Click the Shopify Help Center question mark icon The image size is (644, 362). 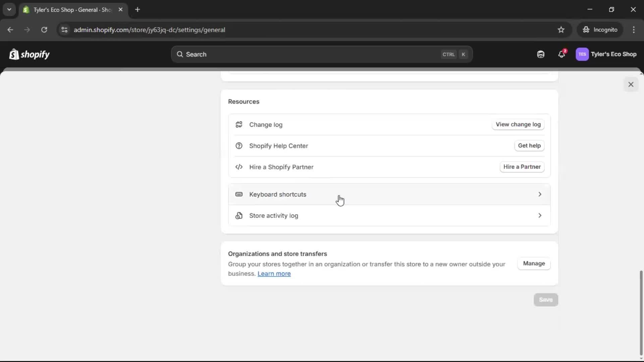pyautogui.click(x=239, y=146)
